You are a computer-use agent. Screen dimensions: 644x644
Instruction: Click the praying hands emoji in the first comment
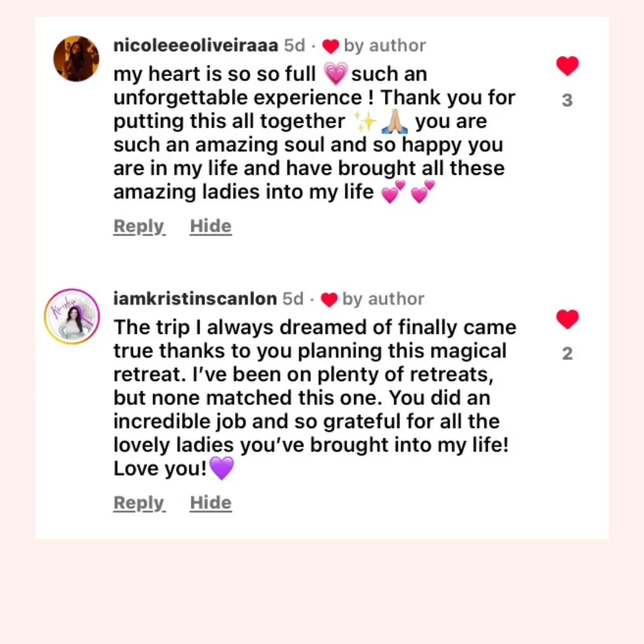click(x=395, y=122)
